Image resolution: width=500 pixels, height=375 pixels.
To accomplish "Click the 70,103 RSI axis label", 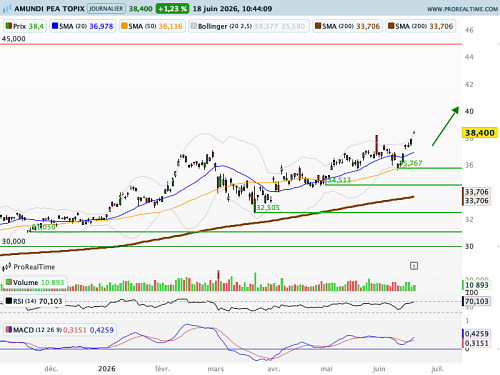I will point(477,301).
